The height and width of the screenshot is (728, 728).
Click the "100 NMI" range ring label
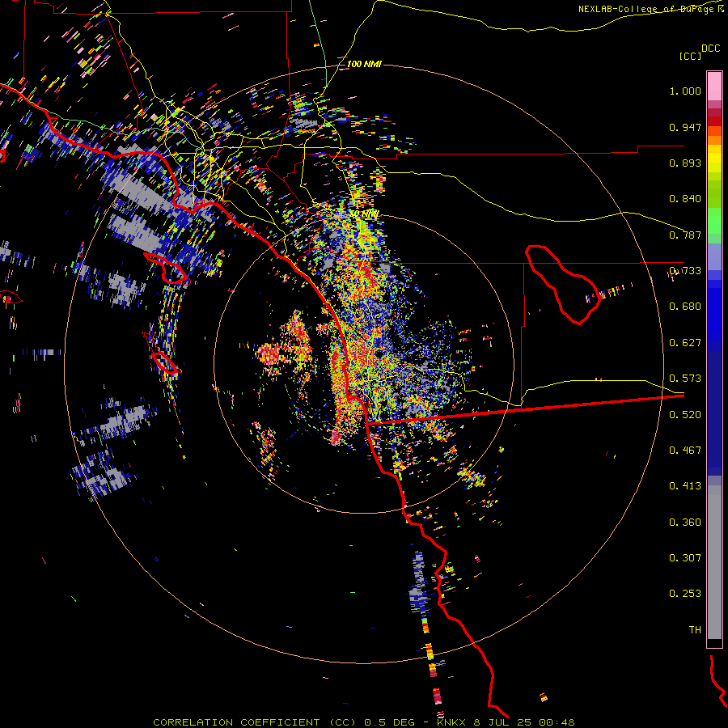click(364, 64)
